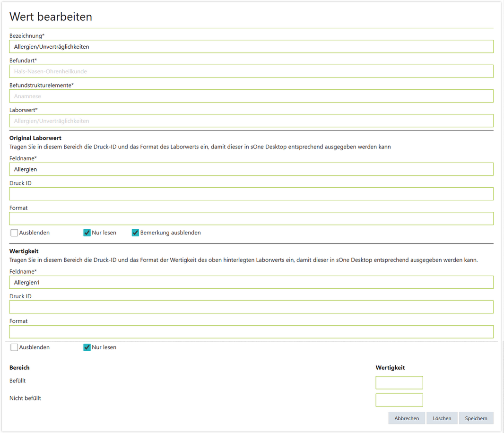Viewport: 504px width, 433px height.
Task: Uncheck Nur lesen in Wertigkeit section
Action: point(87,347)
